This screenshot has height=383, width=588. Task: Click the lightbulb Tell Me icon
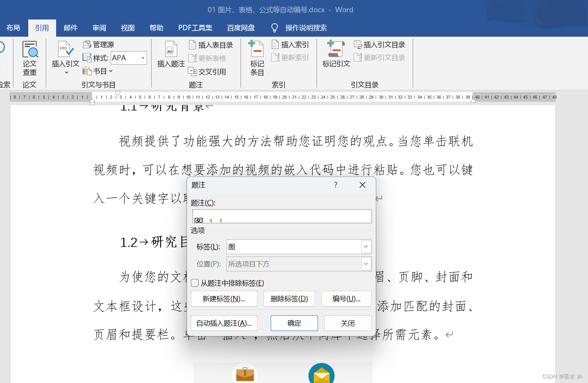pyautogui.click(x=275, y=28)
